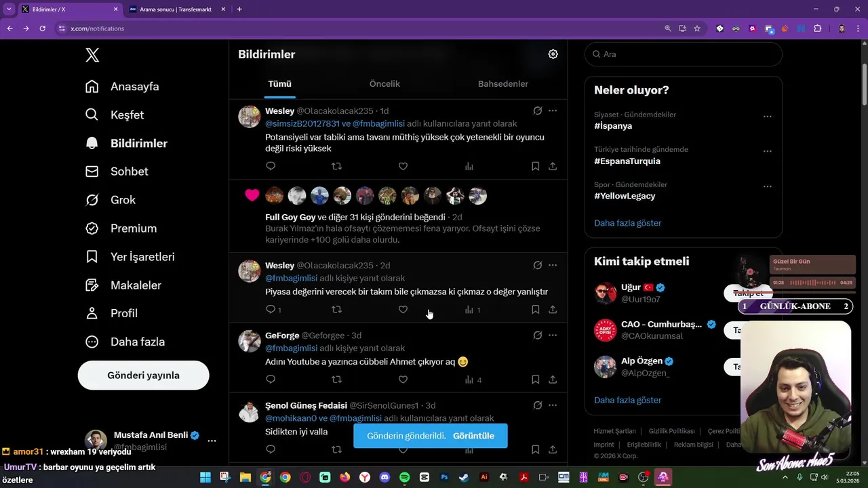
Task: Bookmark Wesley's 'Piyasa değerini' post
Action: point(535,310)
